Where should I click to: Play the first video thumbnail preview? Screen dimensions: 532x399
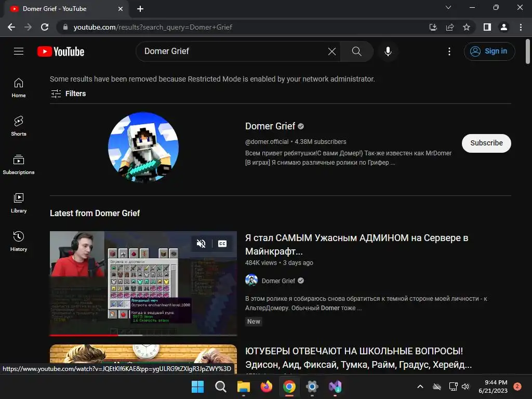[x=143, y=284]
